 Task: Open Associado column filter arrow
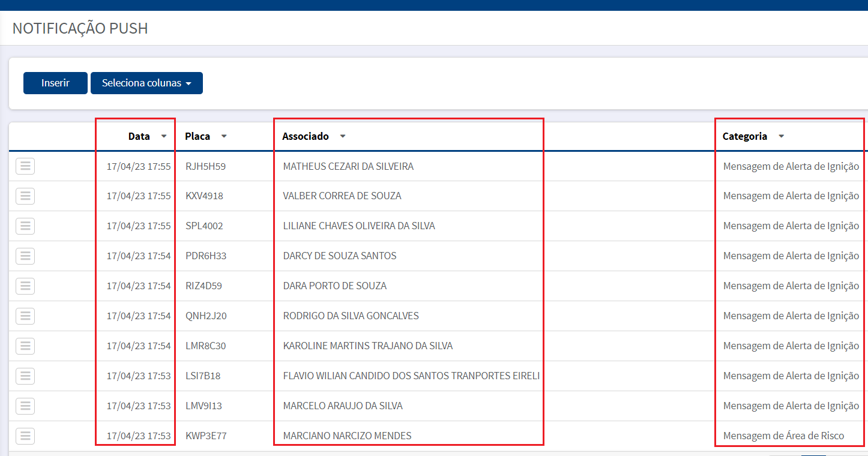coord(343,136)
